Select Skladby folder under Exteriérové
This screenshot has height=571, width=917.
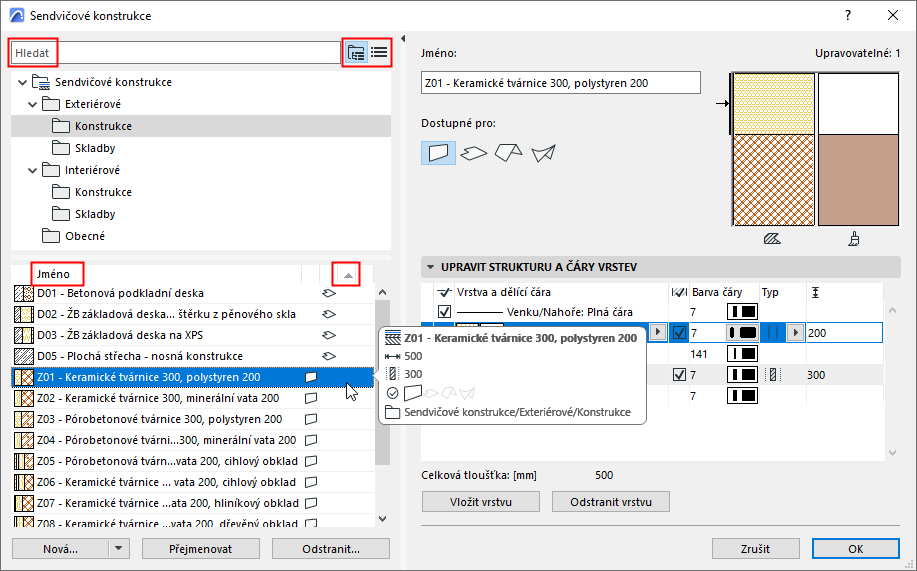pos(201,149)
